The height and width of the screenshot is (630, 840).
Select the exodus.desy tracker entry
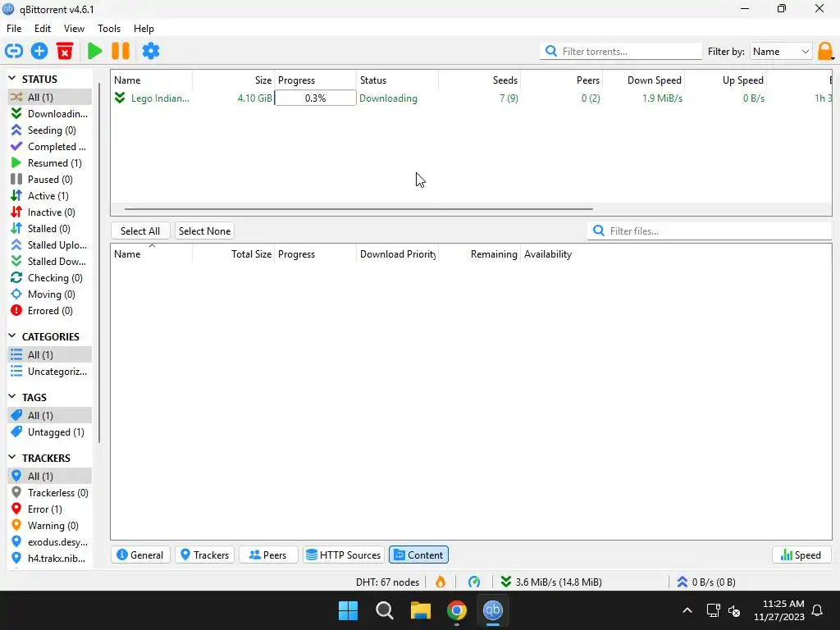click(50, 542)
